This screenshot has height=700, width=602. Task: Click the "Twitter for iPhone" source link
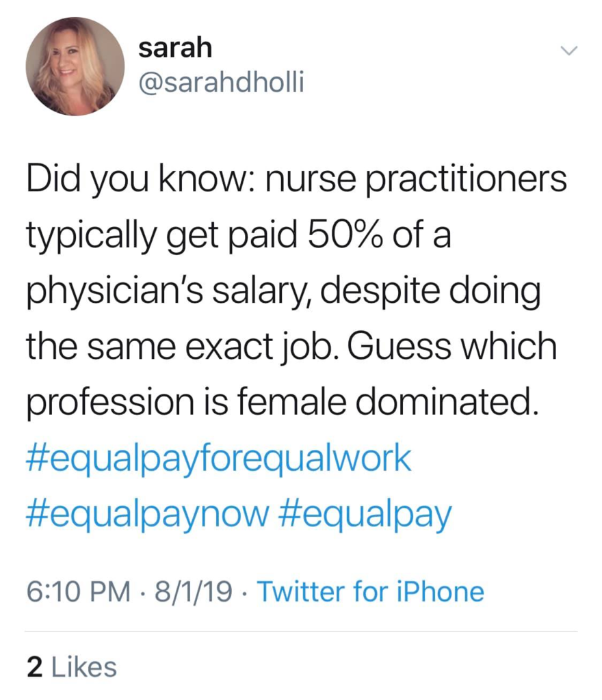pyautogui.click(x=369, y=591)
